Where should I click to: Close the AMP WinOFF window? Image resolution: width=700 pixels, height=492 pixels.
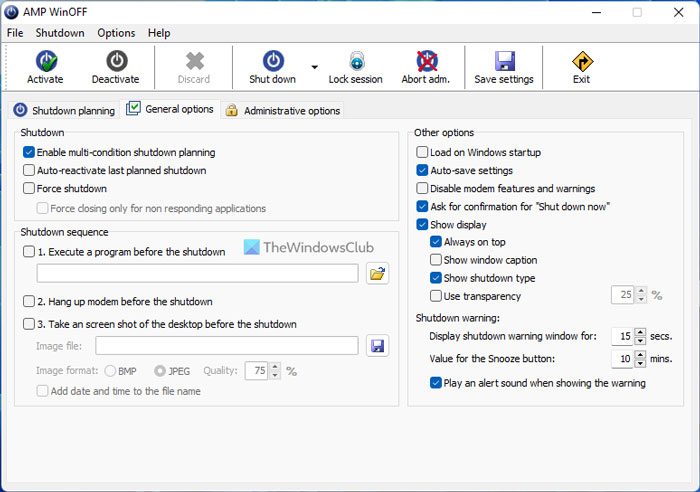[x=679, y=13]
